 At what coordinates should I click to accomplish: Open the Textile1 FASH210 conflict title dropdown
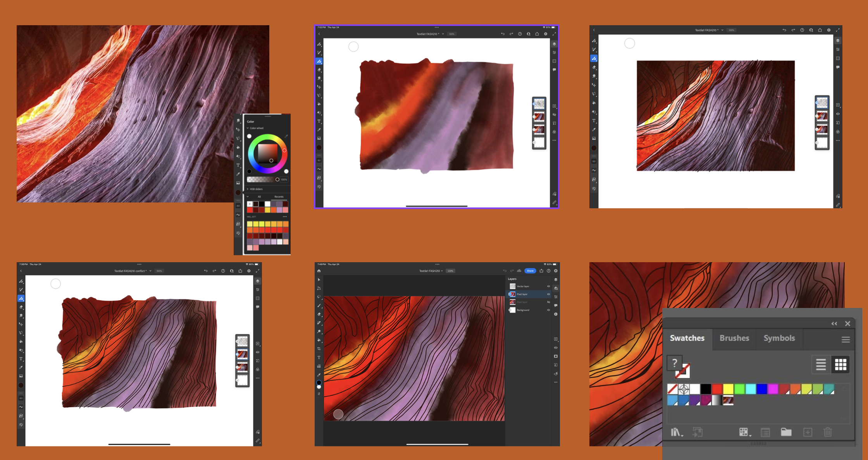click(x=150, y=271)
